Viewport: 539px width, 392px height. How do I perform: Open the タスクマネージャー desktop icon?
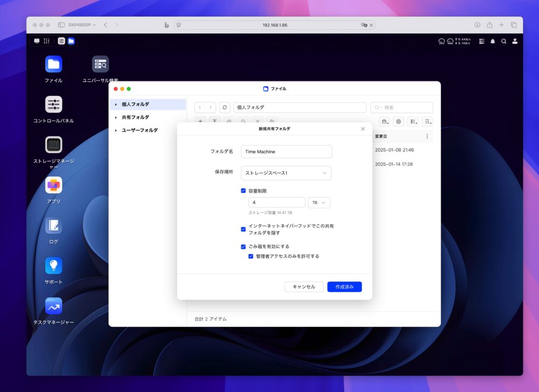[x=53, y=306]
